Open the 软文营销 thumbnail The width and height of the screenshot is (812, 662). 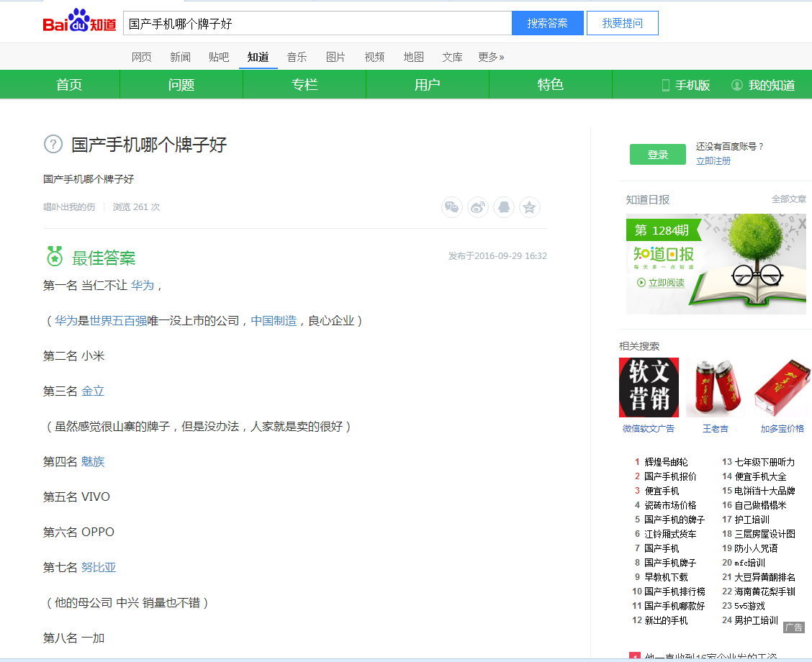click(649, 387)
